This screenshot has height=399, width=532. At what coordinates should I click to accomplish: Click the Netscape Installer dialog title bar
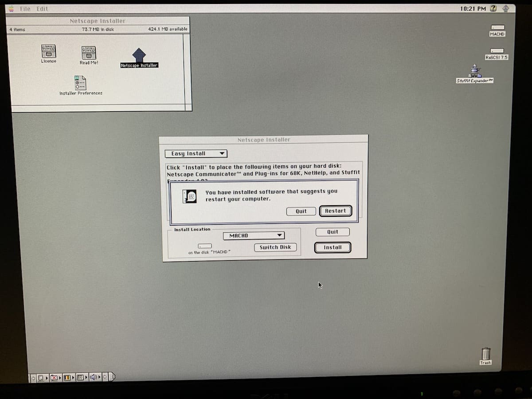click(x=263, y=140)
